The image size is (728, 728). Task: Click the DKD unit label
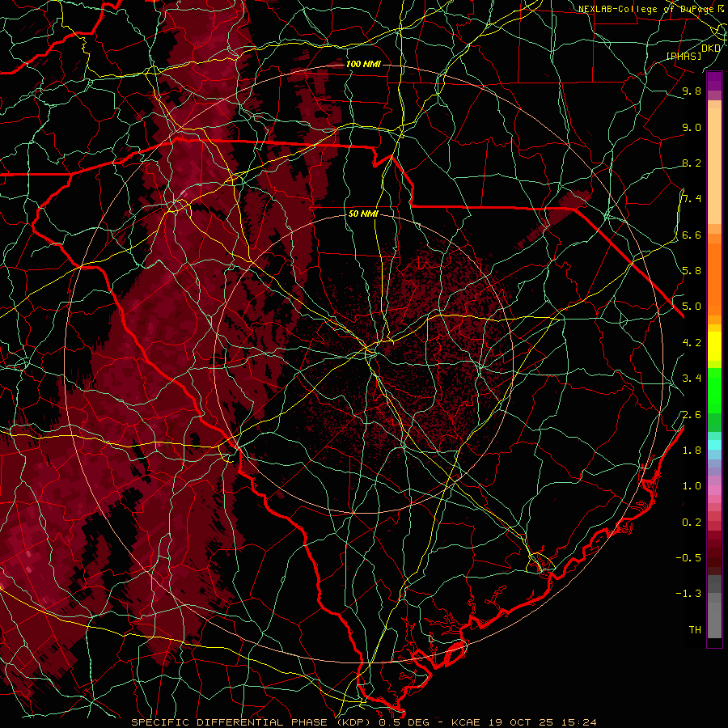[711, 48]
